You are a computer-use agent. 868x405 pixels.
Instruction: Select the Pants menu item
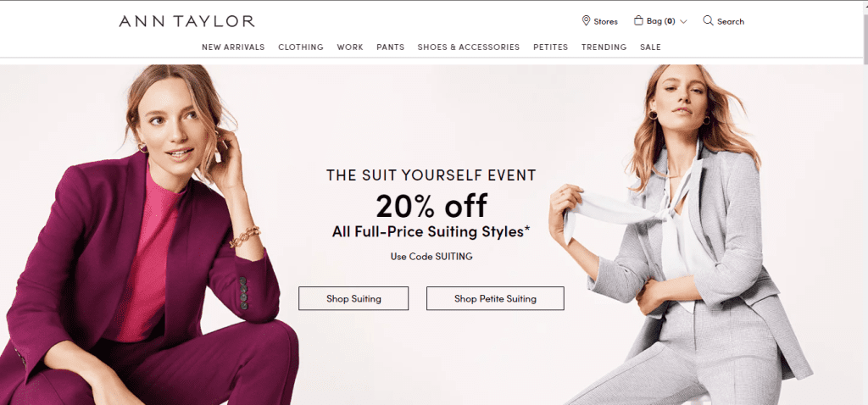click(x=390, y=47)
